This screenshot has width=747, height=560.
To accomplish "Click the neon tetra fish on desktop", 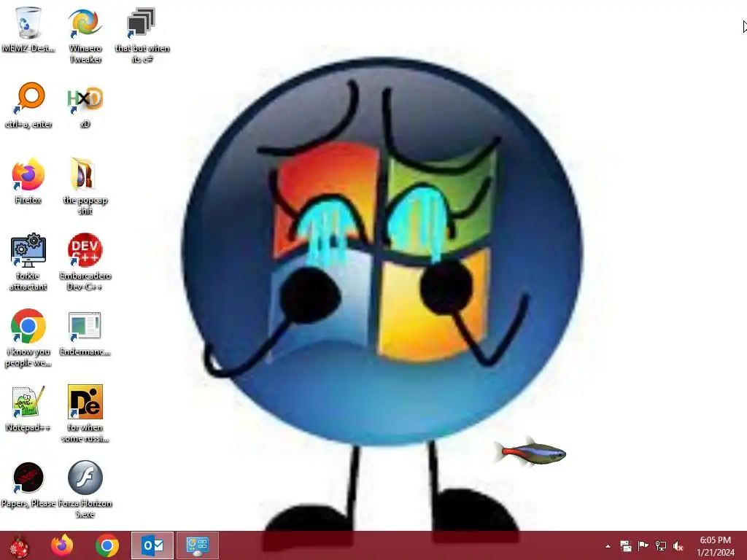I will point(530,452).
